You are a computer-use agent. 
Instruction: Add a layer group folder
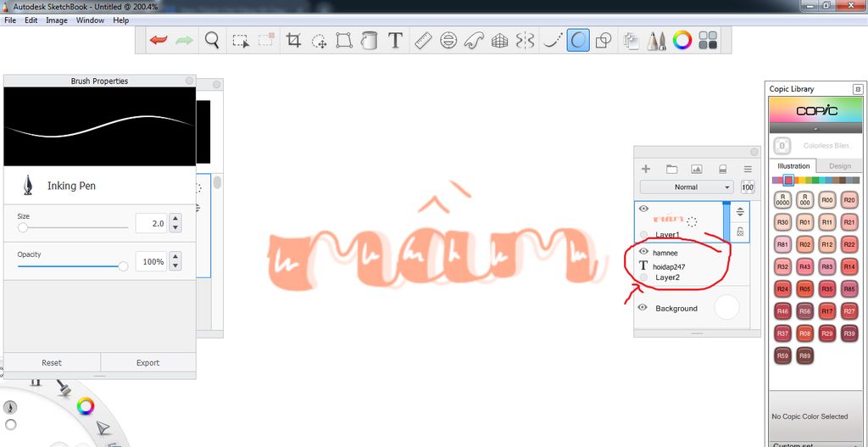click(671, 169)
